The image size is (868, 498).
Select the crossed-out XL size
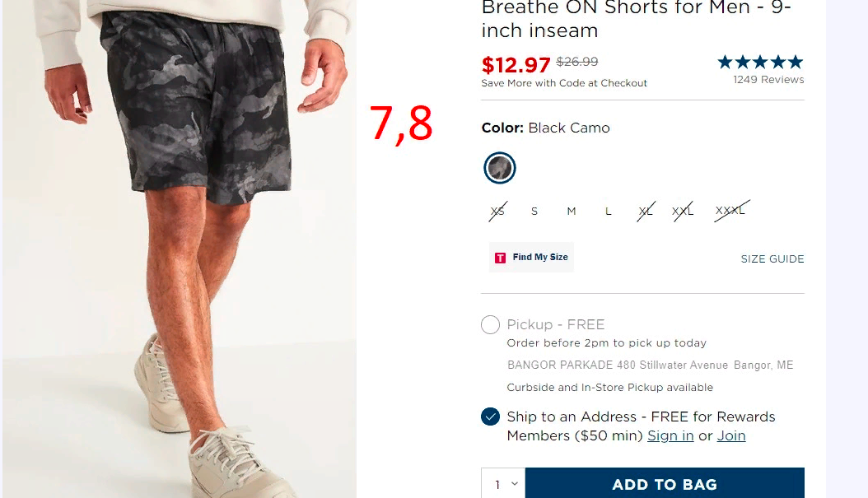point(646,211)
